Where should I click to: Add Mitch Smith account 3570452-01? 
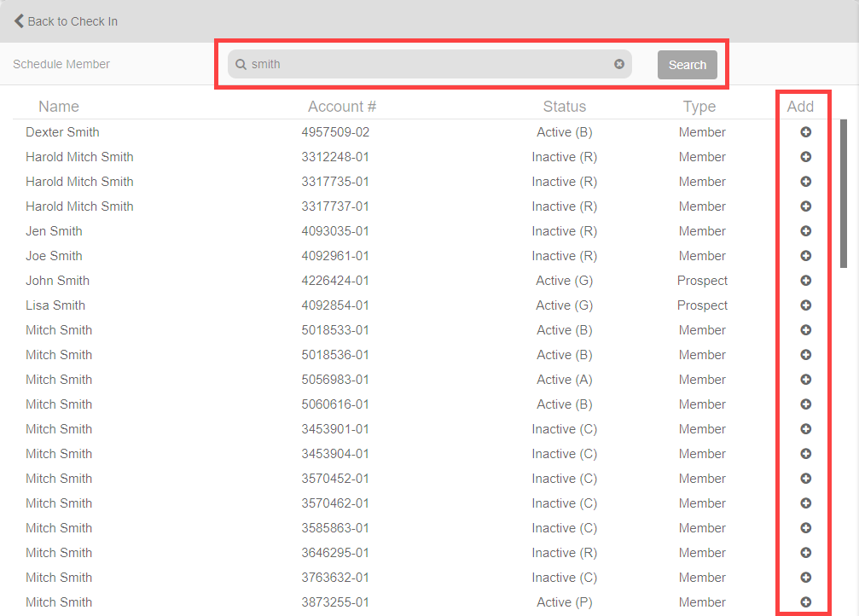click(805, 479)
